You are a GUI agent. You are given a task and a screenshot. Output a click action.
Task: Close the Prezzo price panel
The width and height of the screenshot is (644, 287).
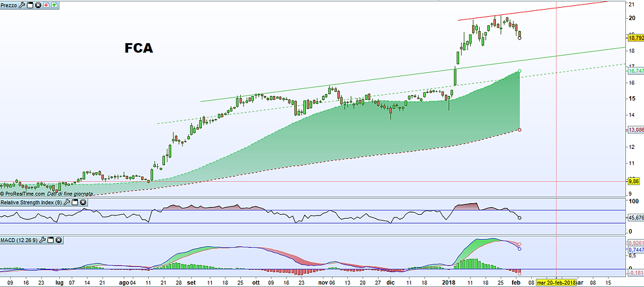[38, 5]
